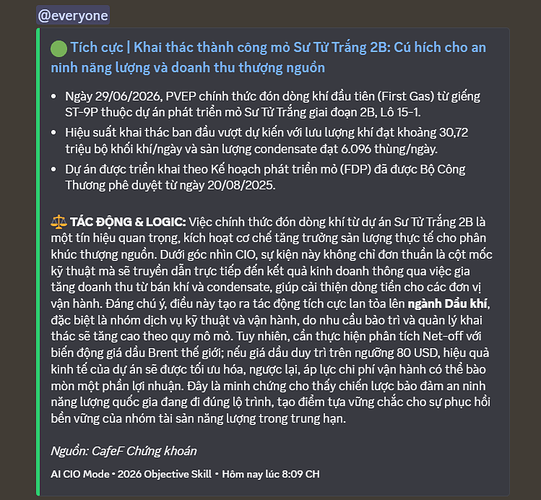Image resolution: width=541 pixels, height=500 pixels.
Task: Click the bullet dot before 'Ngày 29/06/2026'
Action: coord(53,96)
